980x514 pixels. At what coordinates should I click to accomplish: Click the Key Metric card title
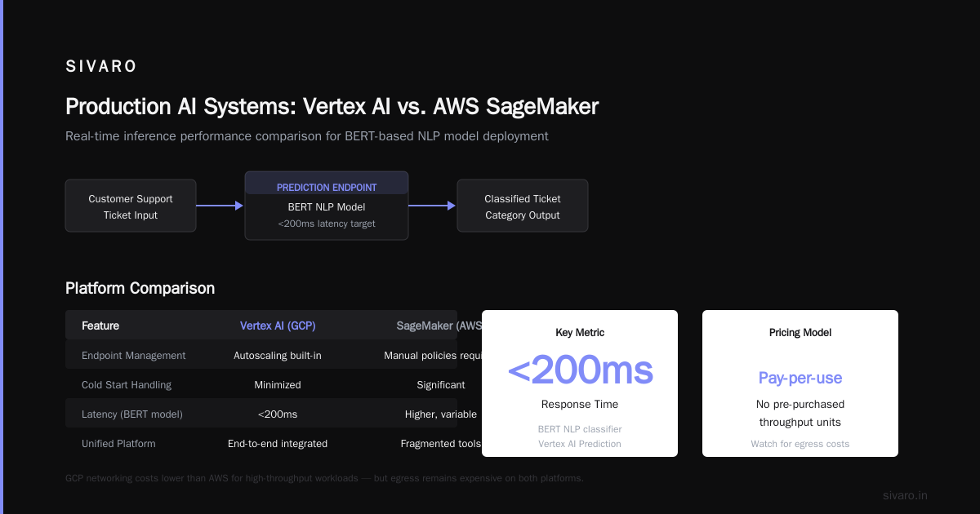(580, 332)
